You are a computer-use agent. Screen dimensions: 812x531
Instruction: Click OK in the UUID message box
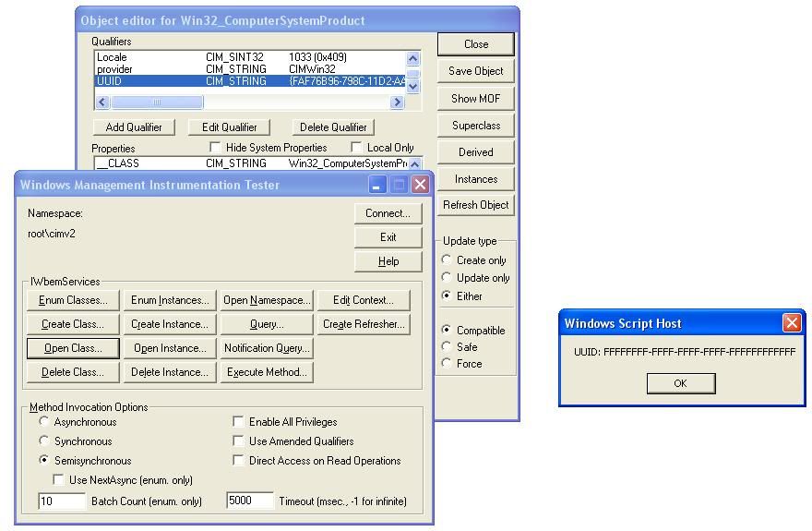click(x=680, y=383)
